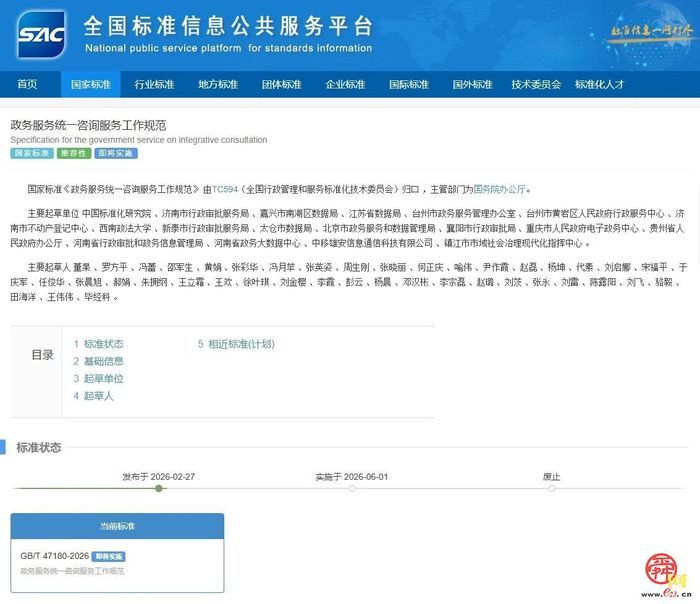Go to the 地方标准 tab
This screenshot has height=604, width=700.
217,85
